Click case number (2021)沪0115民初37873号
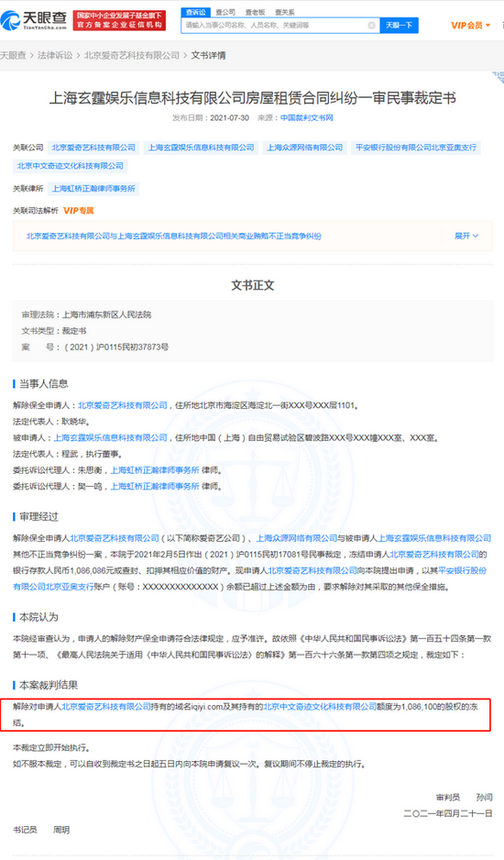The height and width of the screenshot is (860, 504). tap(116, 347)
